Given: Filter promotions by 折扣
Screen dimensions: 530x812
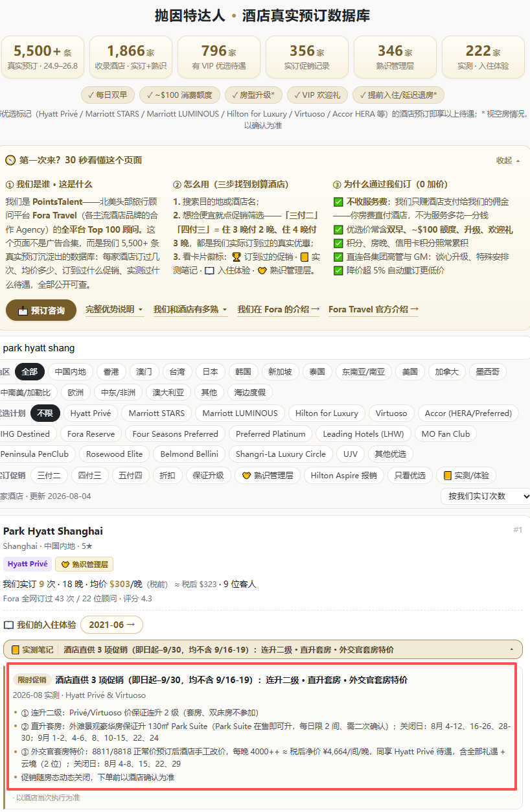Looking at the screenshot, I should tap(167, 475).
